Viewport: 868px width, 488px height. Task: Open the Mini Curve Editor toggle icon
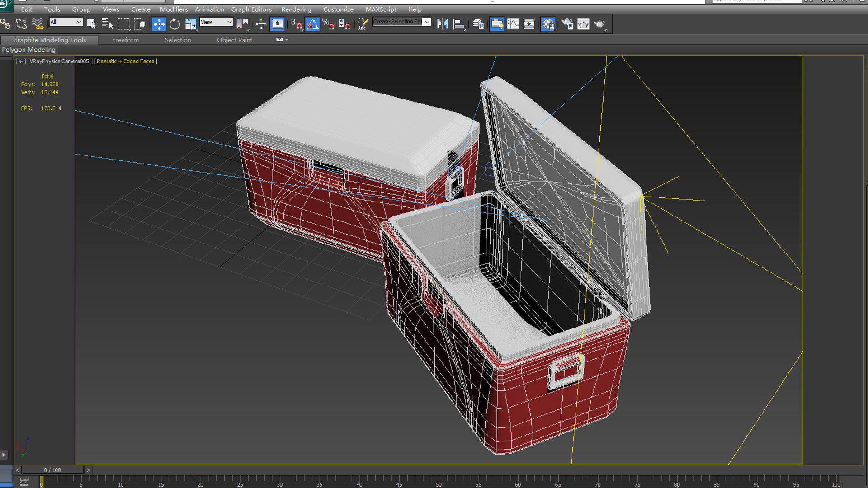pos(24,482)
